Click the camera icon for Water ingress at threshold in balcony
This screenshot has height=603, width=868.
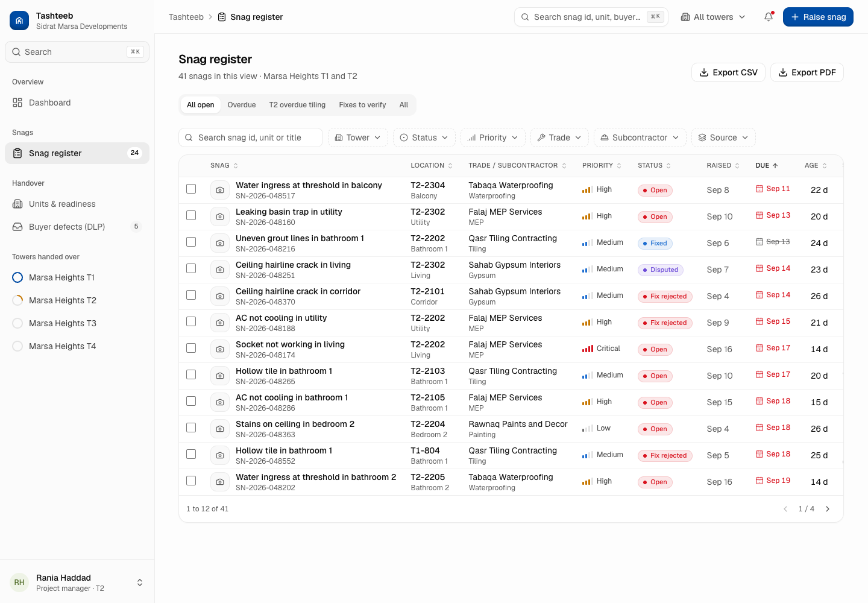[x=220, y=190]
